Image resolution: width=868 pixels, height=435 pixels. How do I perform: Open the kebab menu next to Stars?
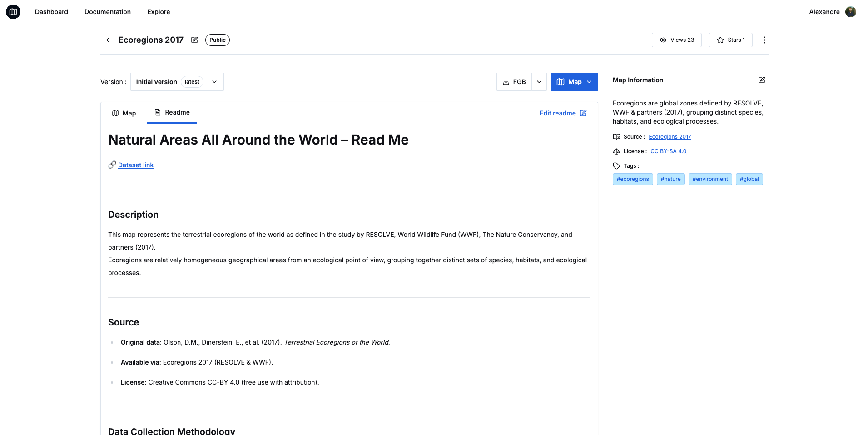pos(764,40)
